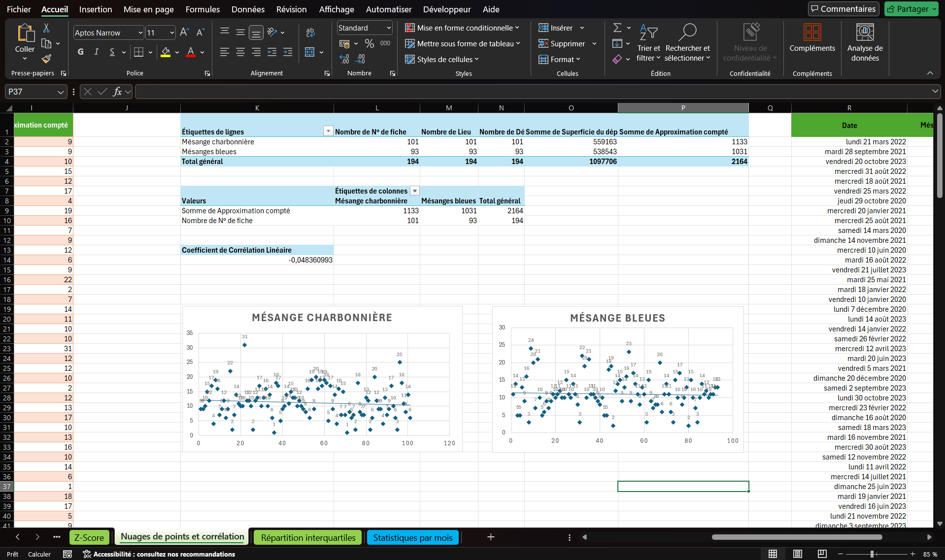945x560 pixels.
Task: Toggle bold formatting with the G icon
Action: point(80,52)
